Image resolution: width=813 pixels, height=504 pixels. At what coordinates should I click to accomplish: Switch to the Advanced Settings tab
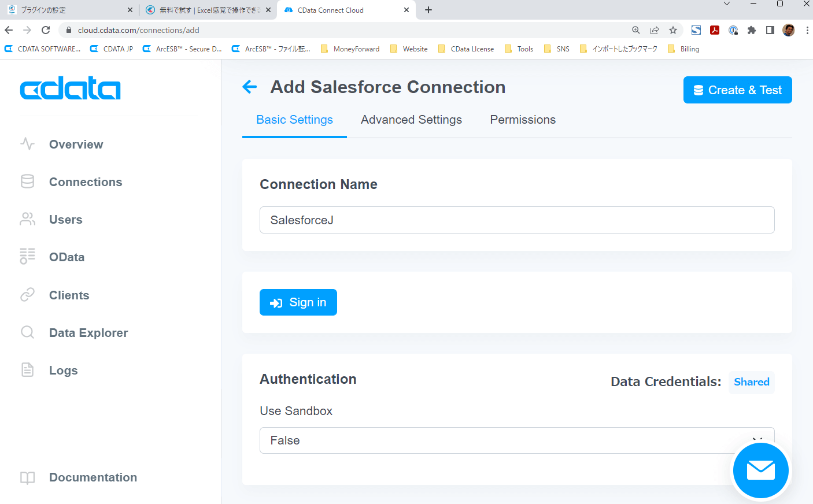[x=411, y=120]
